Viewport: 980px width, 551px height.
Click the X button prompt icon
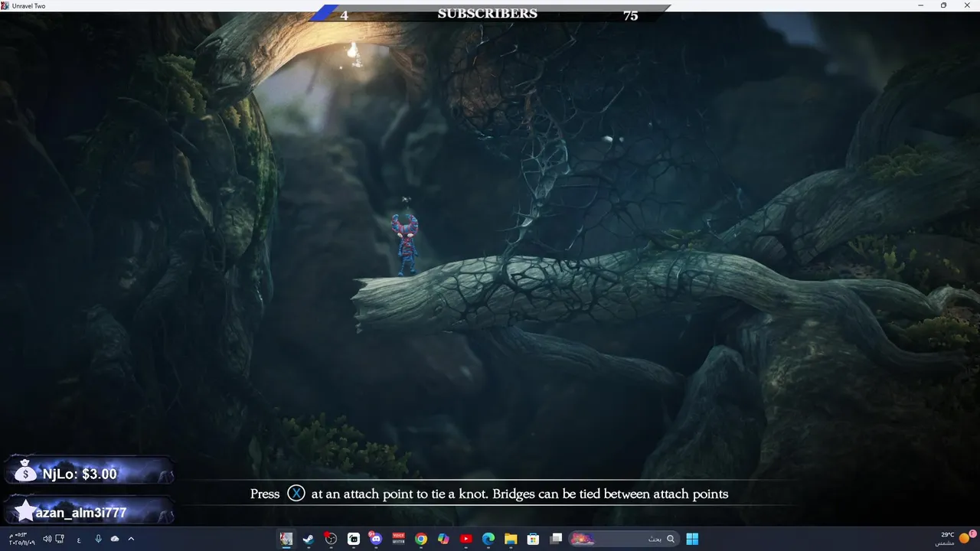[x=296, y=494]
